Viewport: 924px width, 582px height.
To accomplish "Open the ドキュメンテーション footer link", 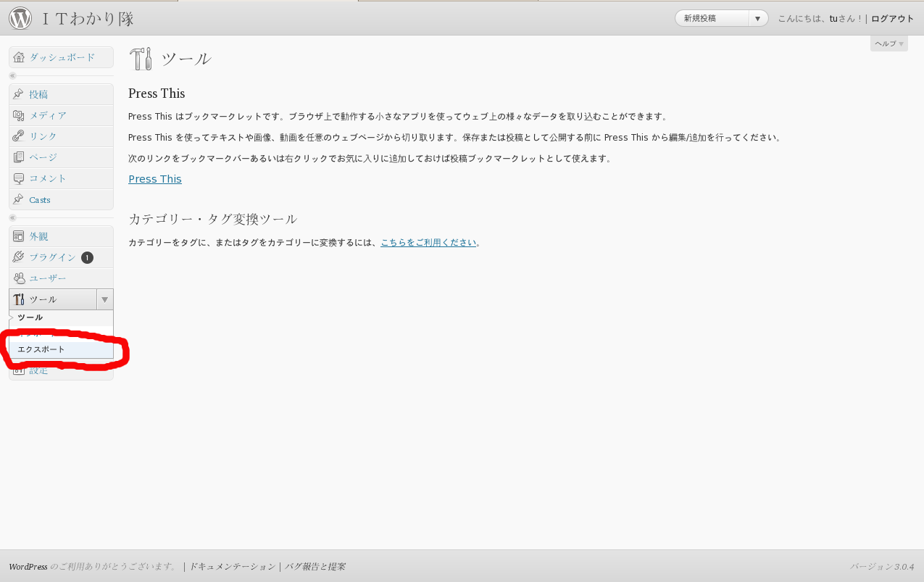I will 232,567.
